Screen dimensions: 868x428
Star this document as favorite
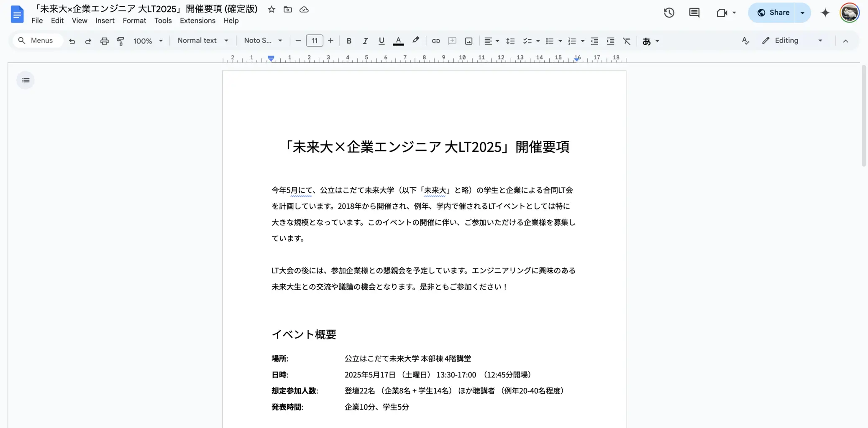click(271, 9)
